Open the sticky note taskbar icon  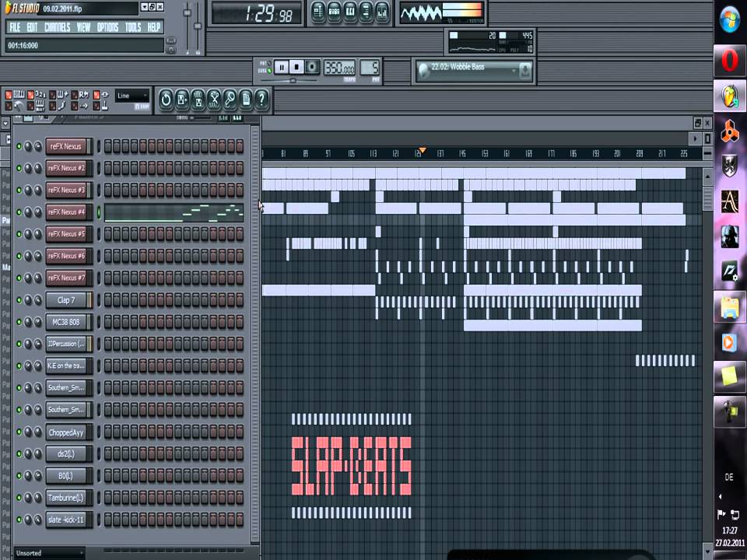[x=729, y=376]
